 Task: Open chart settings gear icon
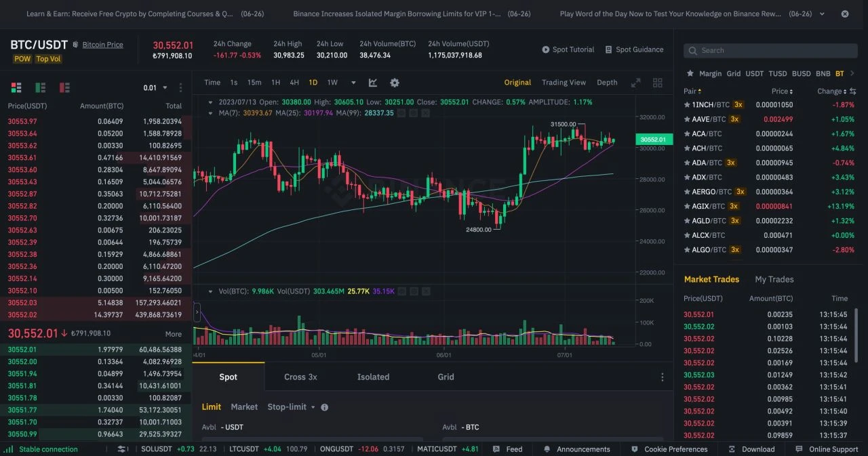(x=395, y=83)
